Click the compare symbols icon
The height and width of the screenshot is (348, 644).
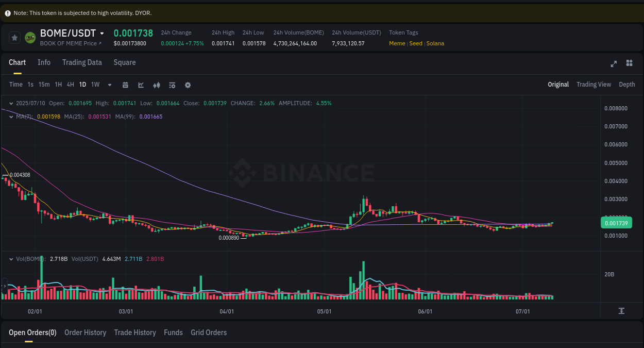click(x=157, y=85)
